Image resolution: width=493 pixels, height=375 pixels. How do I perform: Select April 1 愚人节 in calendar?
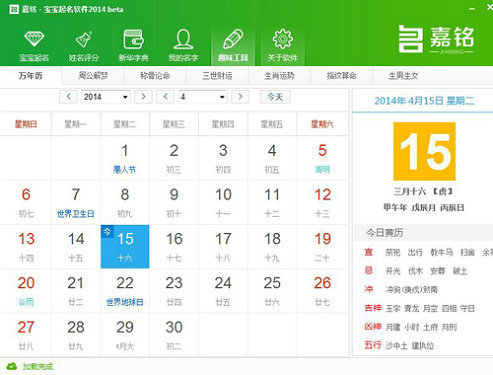click(125, 158)
